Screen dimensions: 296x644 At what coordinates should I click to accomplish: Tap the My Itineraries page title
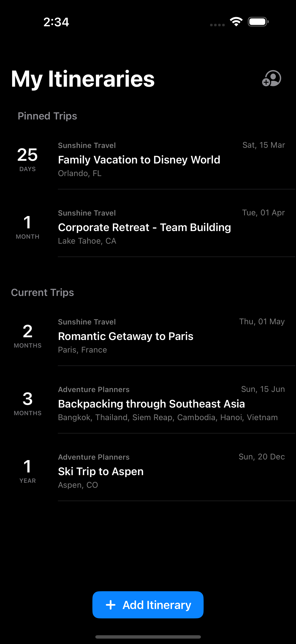[83, 79]
